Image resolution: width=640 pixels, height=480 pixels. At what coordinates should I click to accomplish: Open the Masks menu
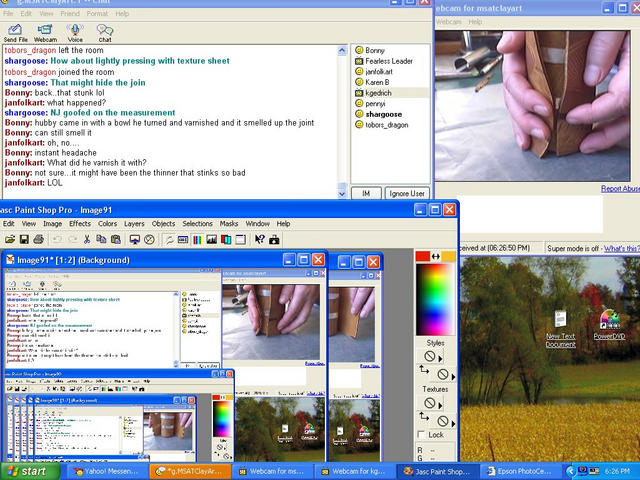pyautogui.click(x=229, y=224)
